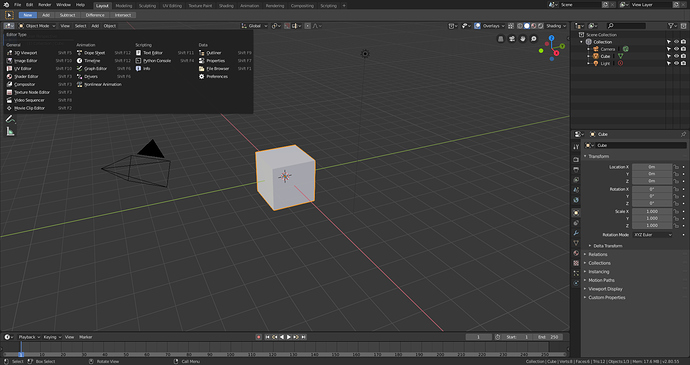This screenshot has width=690, height=365.
Task: Open the Keying popover in timeline
Action: (52, 337)
